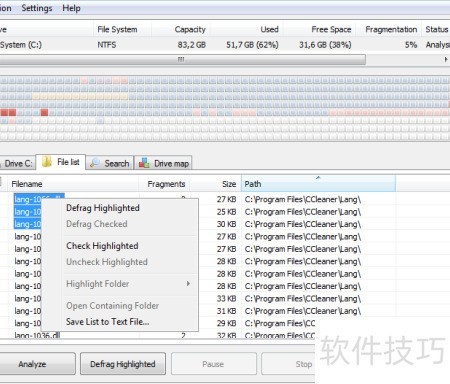Click the File System column header

tap(122, 29)
